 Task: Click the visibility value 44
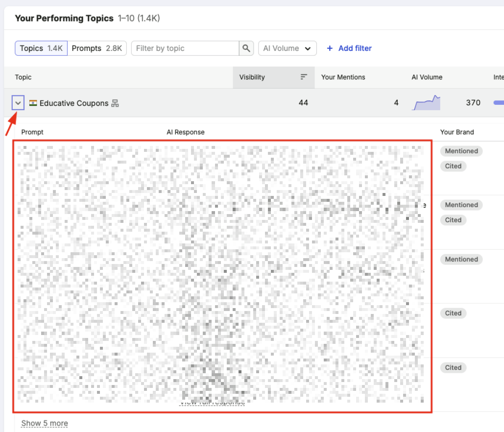[x=304, y=103]
